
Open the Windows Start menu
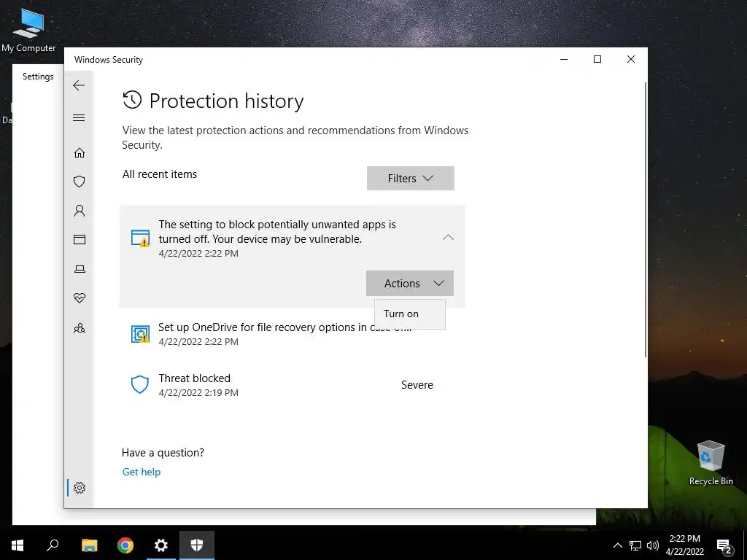click(x=18, y=545)
